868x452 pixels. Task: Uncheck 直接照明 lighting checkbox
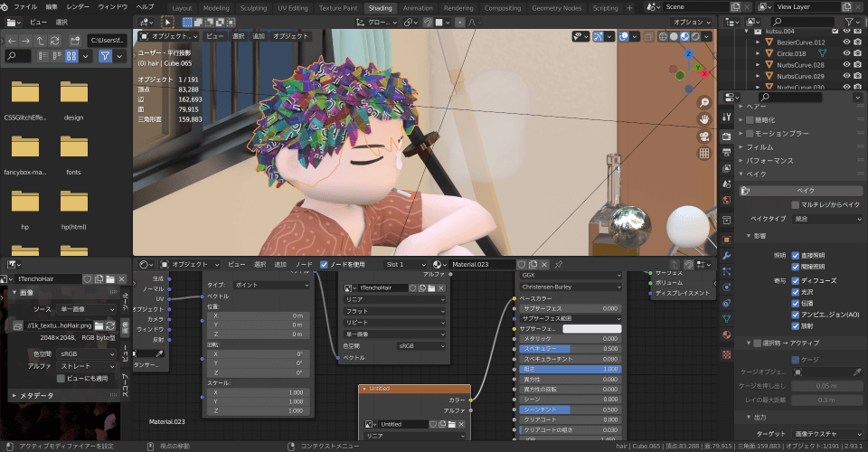click(x=795, y=256)
